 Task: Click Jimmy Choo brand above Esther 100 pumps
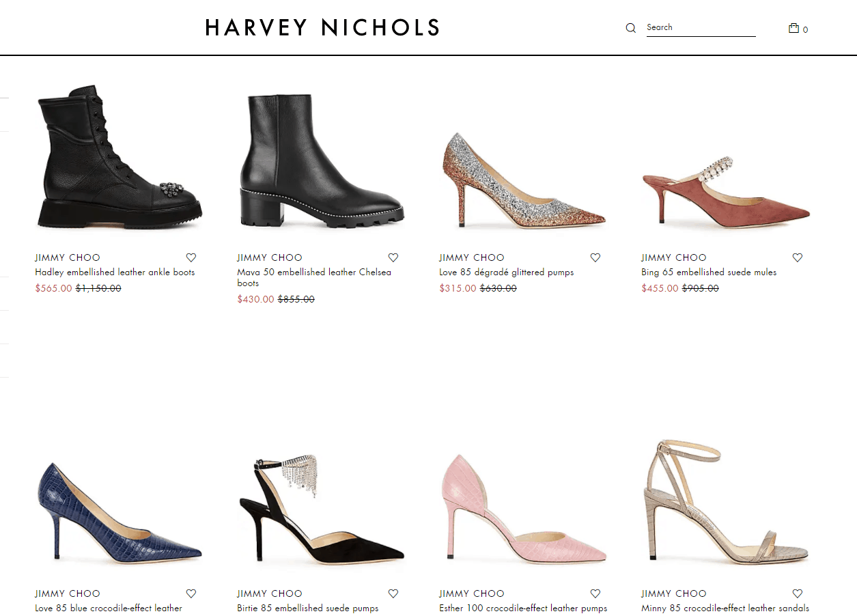pyautogui.click(x=472, y=593)
